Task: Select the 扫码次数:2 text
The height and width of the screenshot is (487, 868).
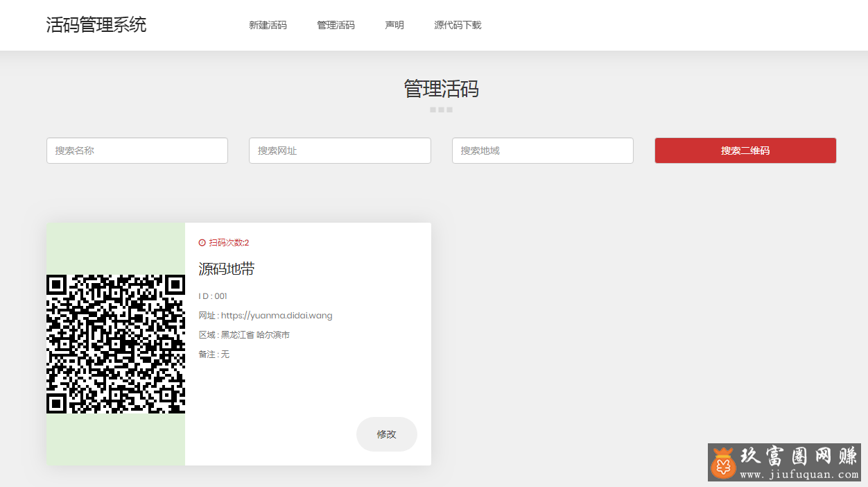Action: tap(229, 243)
